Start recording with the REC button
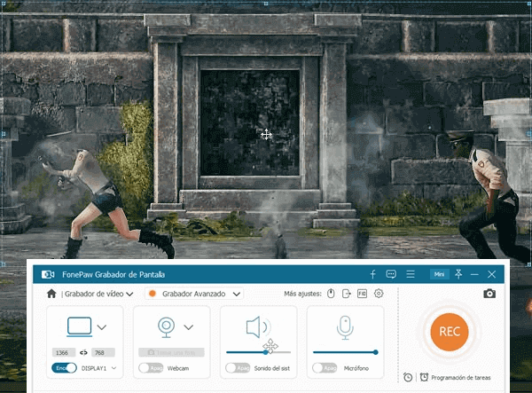The width and height of the screenshot is (532, 393). [450, 332]
